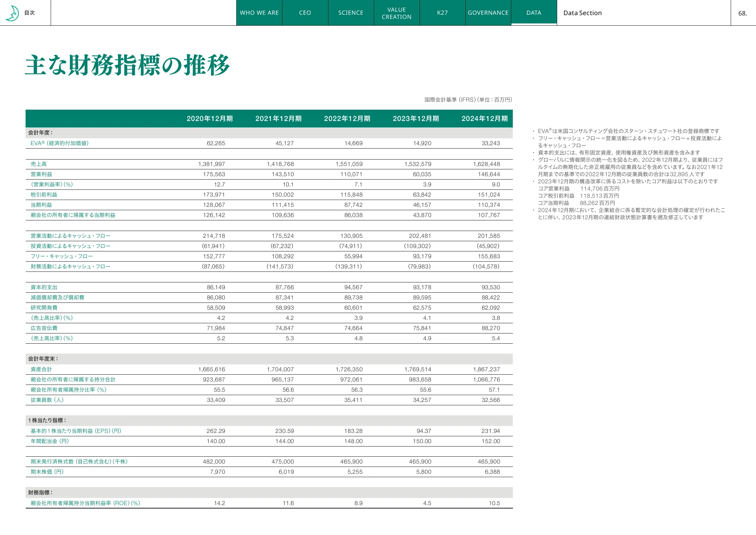Click the 従業員数 (人) label
The width and height of the screenshot is (756, 535).
pos(46,400)
